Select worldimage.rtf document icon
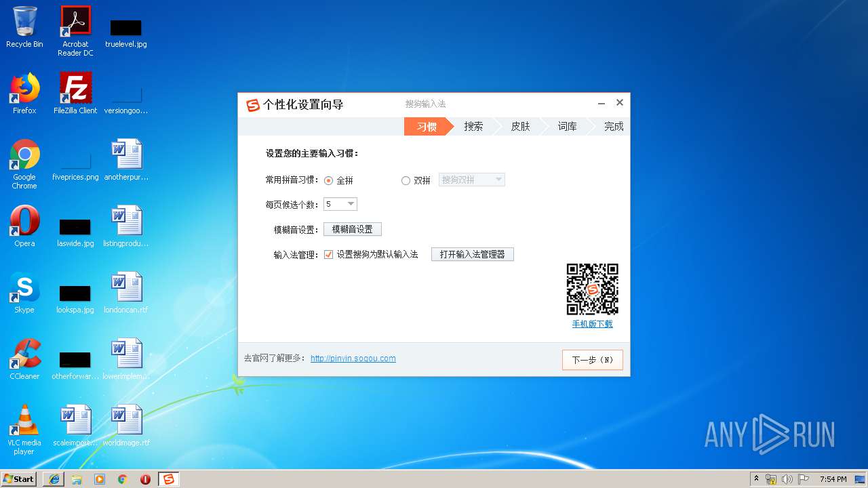The height and width of the screenshot is (488, 868). (x=126, y=426)
